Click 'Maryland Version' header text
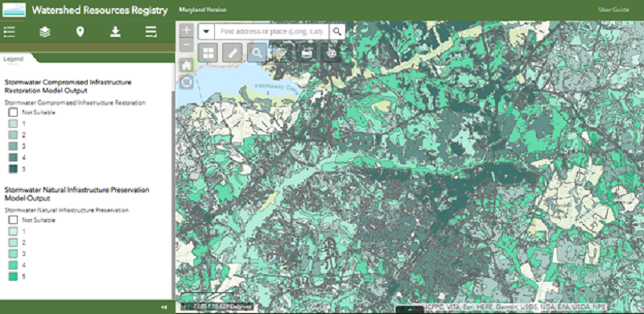Image resolution: width=644 pixels, height=314 pixels. pyautogui.click(x=203, y=10)
